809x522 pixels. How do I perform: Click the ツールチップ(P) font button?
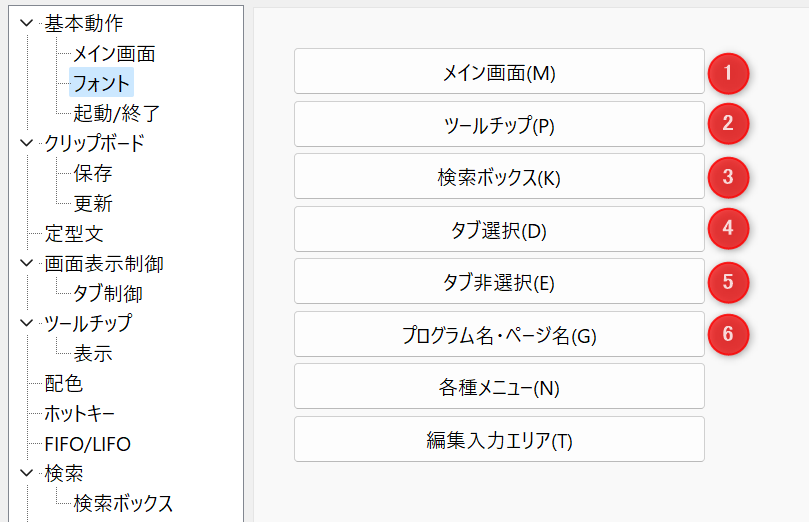click(x=499, y=124)
